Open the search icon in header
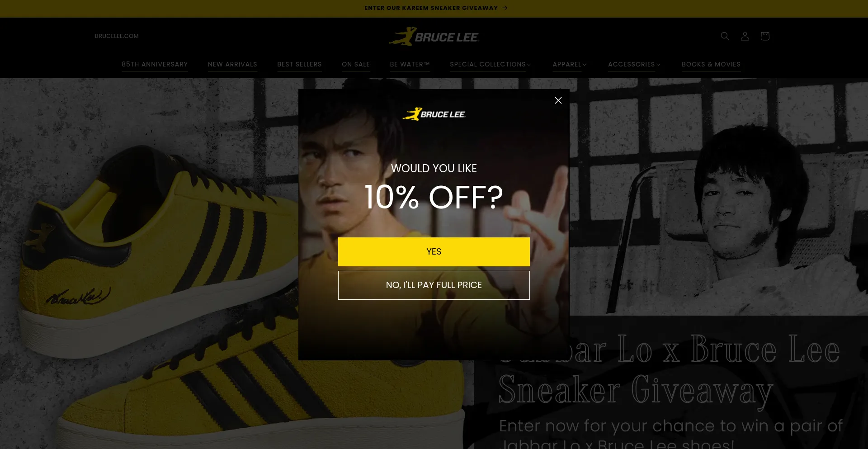Viewport: 868px width, 449px height. [725, 36]
